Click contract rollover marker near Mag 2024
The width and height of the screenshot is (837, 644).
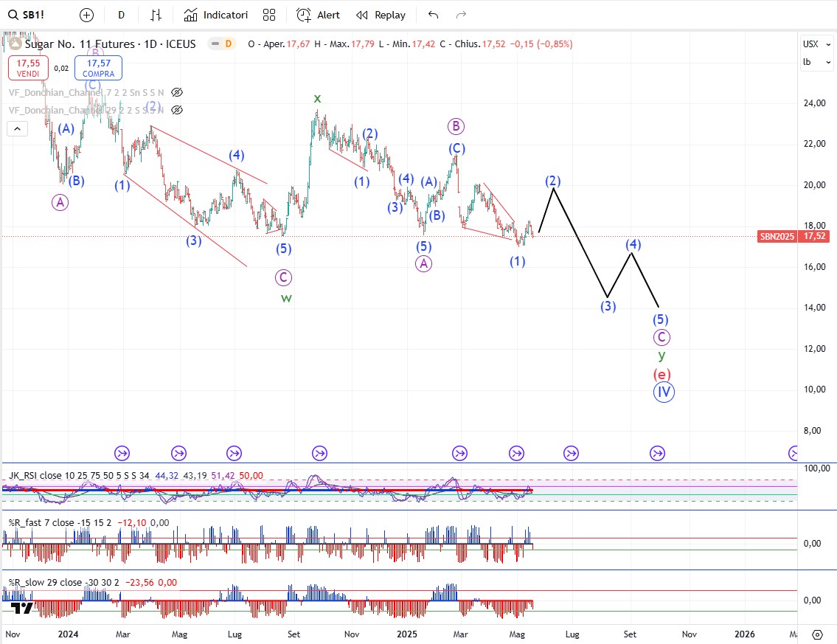coord(178,454)
